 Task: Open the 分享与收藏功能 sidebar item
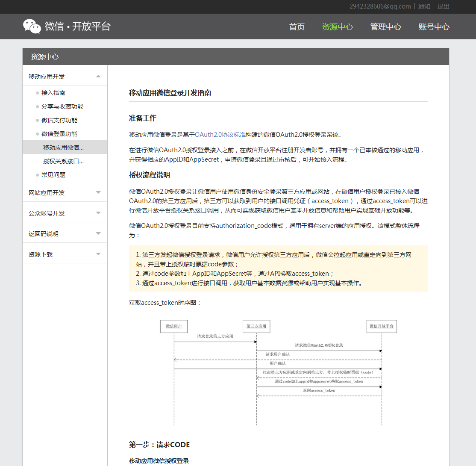tap(62, 106)
